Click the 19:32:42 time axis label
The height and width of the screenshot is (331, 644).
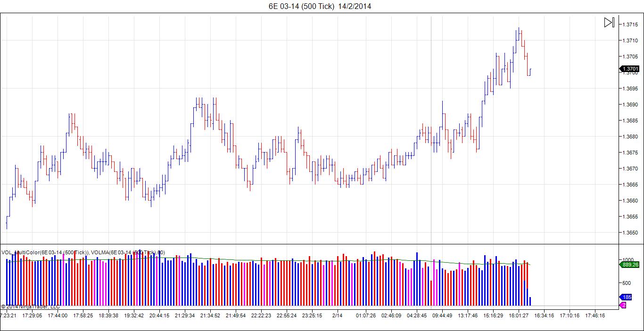tap(134, 315)
